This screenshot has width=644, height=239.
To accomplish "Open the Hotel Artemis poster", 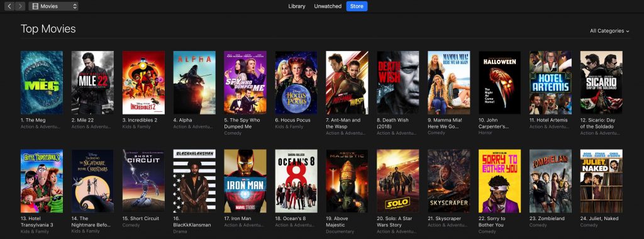I will (x=550, y=82).
